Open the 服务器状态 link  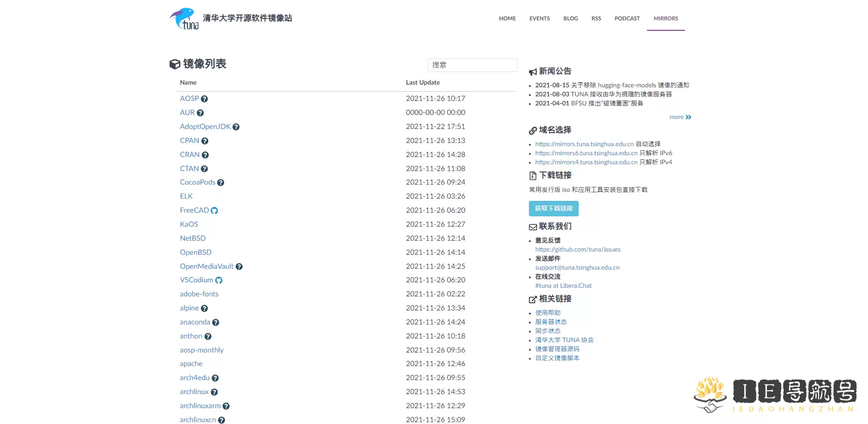[551, 322]
